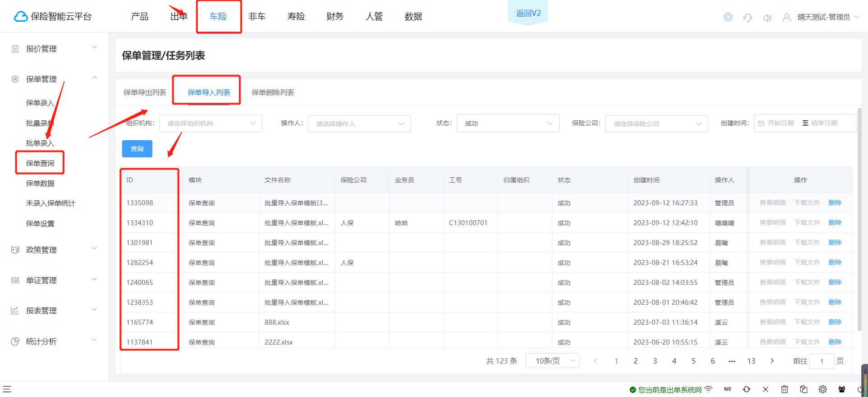The image size is (868, 397).
Task: Click the № icon in bottom bar
Action: [727, 389]
